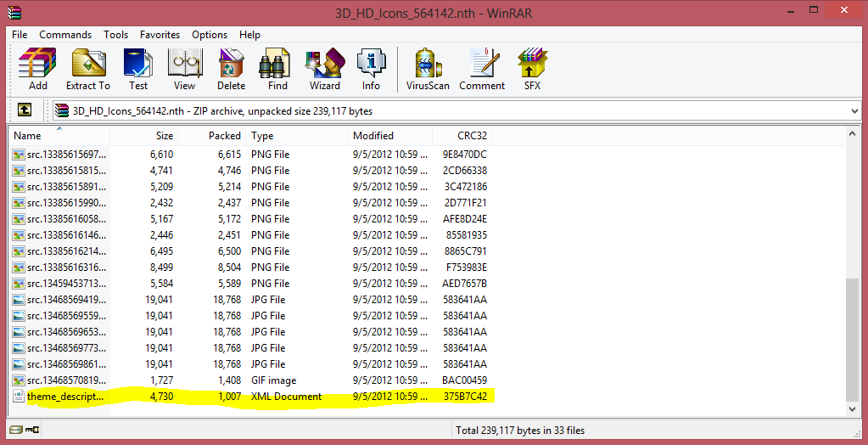The height and width of the screenshot is (445, 868).
Task: Open the Help menu
Action: coord(249,34)
